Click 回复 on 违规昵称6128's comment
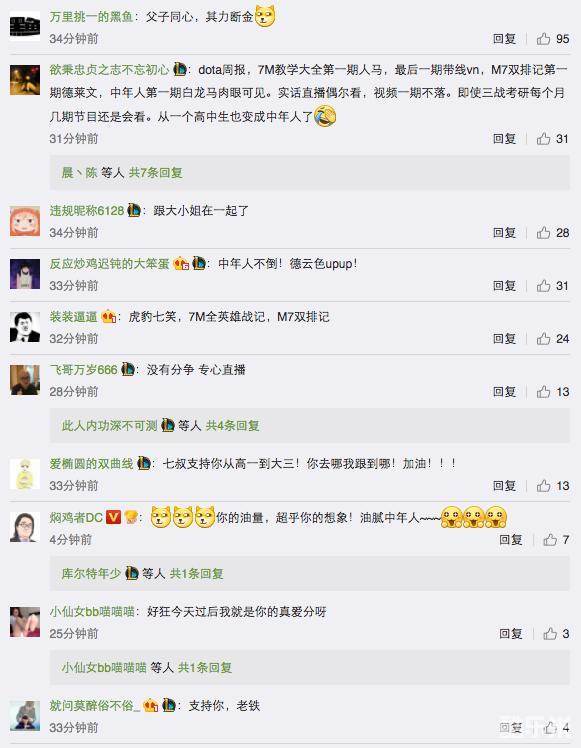The image size is (581, 748). [x=505, y=233]
